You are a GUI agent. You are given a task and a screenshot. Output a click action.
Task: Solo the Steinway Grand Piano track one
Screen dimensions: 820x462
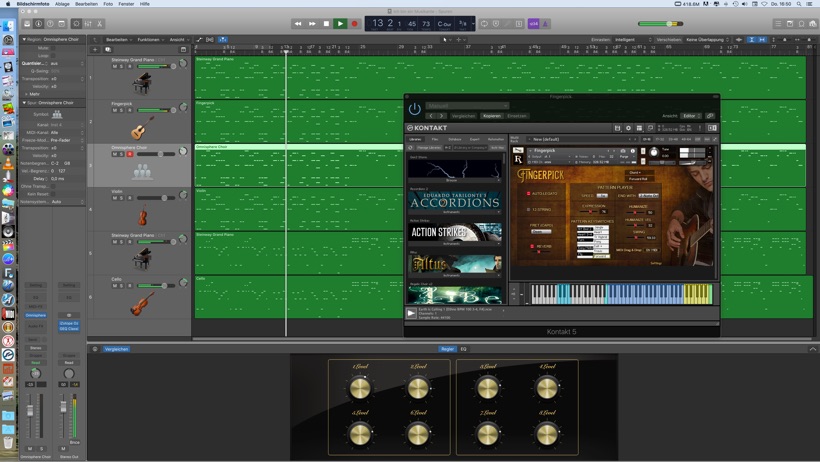coord(121,66)
